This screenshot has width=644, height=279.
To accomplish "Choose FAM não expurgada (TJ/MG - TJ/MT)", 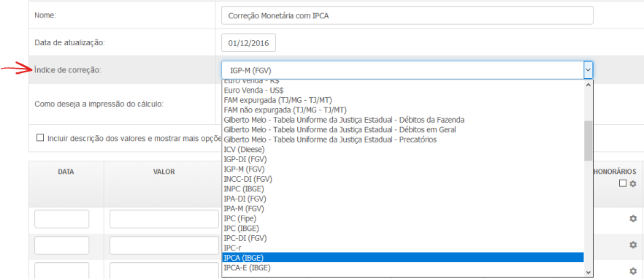I will click(x=402, y=110).
